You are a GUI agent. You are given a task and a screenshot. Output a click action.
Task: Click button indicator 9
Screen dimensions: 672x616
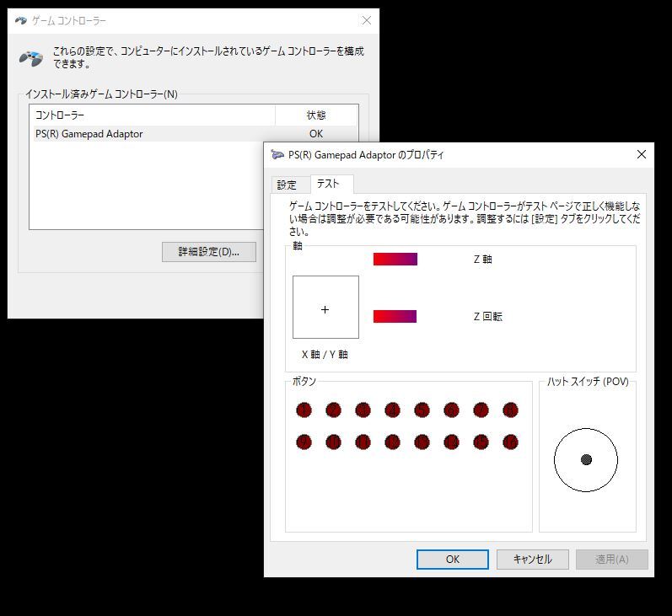[x=304, y=442]
